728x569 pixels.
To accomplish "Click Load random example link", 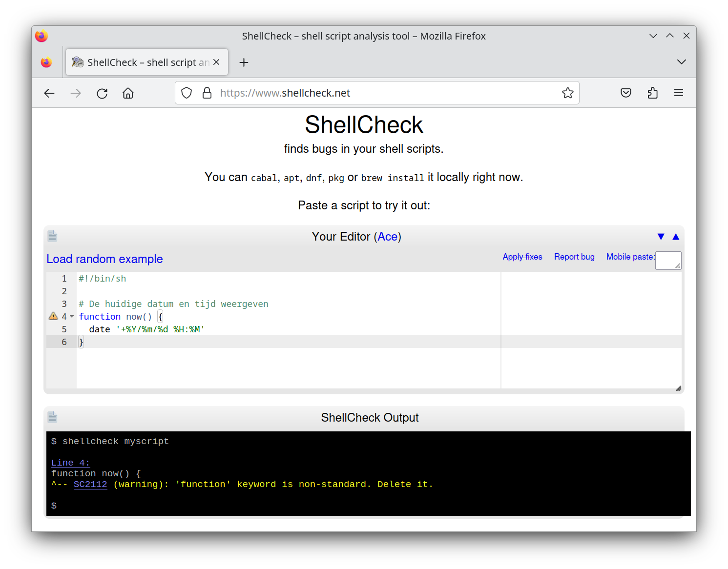I will point(104,259).
